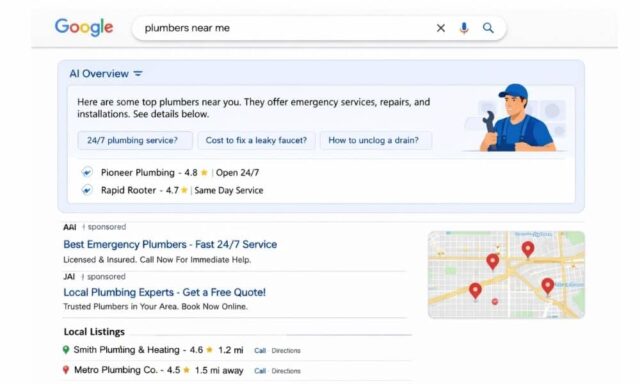Screen dimensions: 640x384
Task: Click the star next to Rapid Rooter 4.7
Action: [x=184, y=190]
